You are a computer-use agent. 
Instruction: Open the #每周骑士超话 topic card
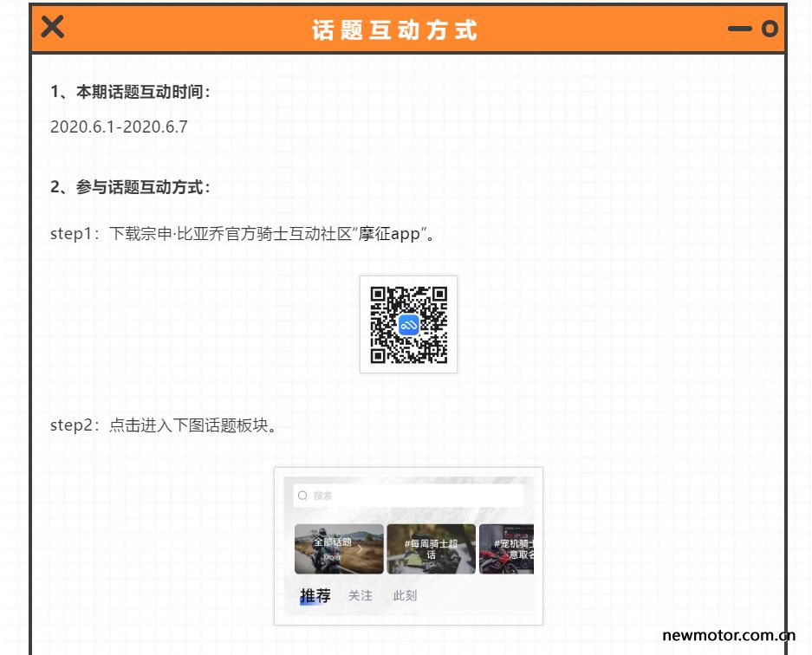431,548
